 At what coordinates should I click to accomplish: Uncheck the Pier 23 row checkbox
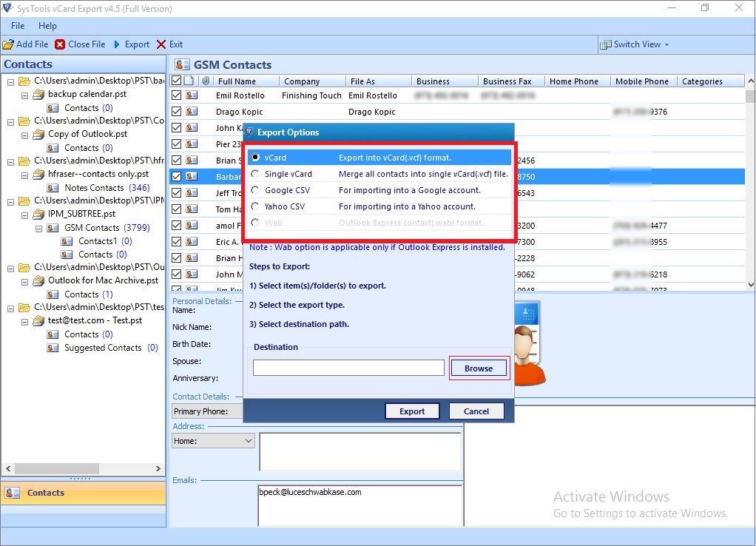point(177,144)
